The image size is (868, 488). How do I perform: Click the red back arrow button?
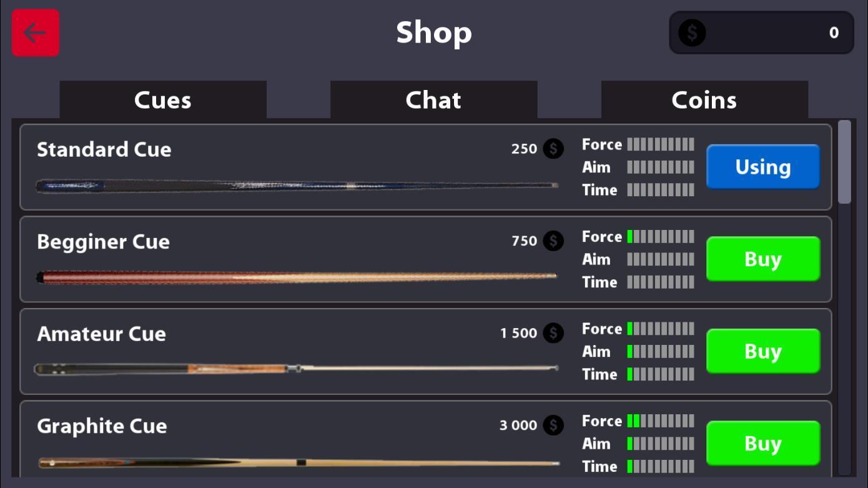coord(36,32)
